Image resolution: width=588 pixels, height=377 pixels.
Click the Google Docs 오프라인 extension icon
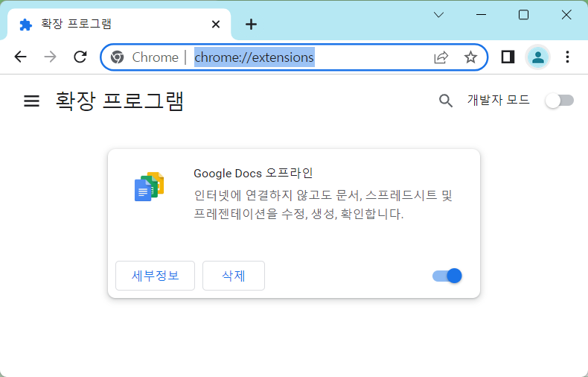click(x=150, y=186)
